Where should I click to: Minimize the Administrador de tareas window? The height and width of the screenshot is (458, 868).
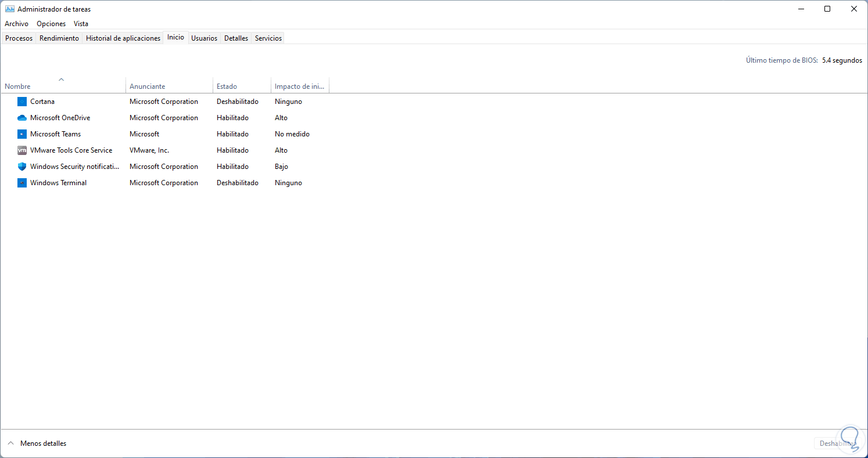(801, 9)
